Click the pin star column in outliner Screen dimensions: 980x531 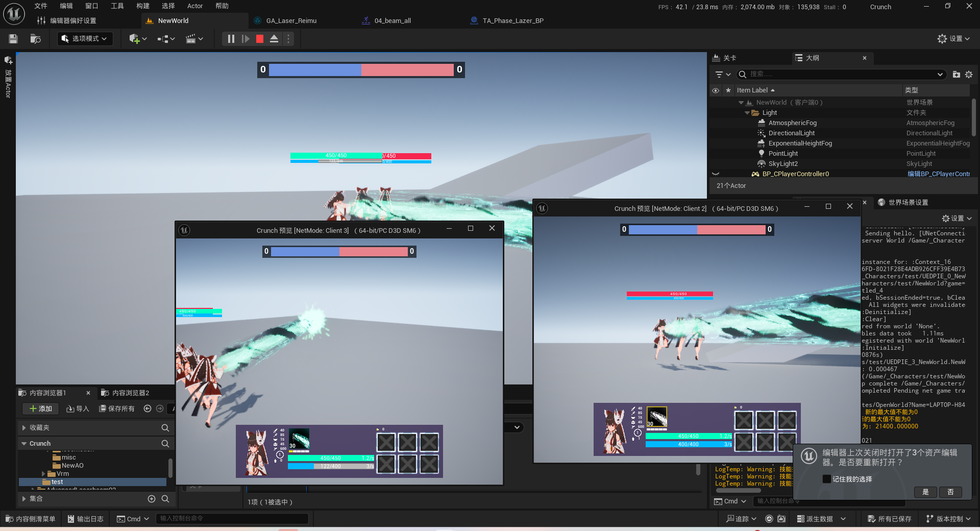(x=728, y=90)
